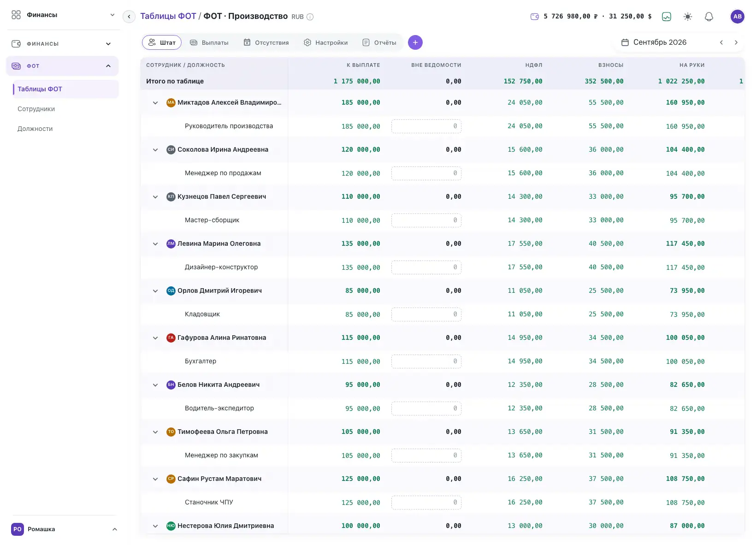
Task: Collapse the Орлов Дмитрий Игоревич row
Action: [x=155, y=291]
